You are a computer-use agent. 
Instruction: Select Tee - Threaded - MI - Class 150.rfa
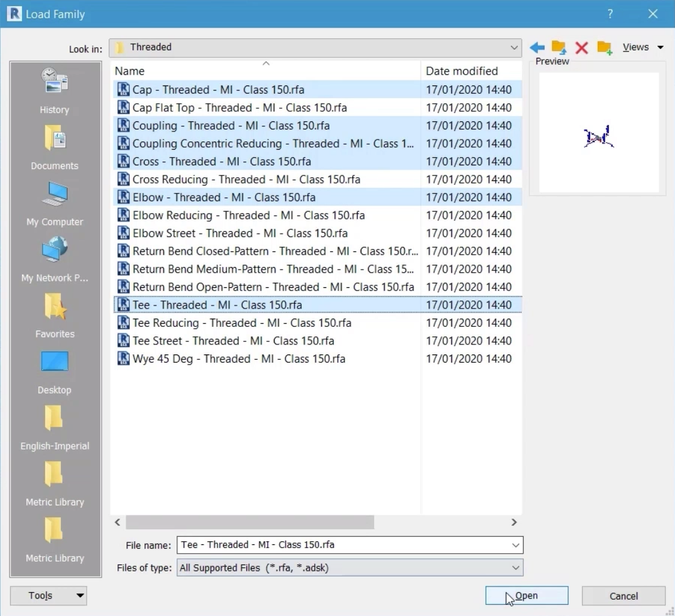pyautogui.click(x=317, y=305)
